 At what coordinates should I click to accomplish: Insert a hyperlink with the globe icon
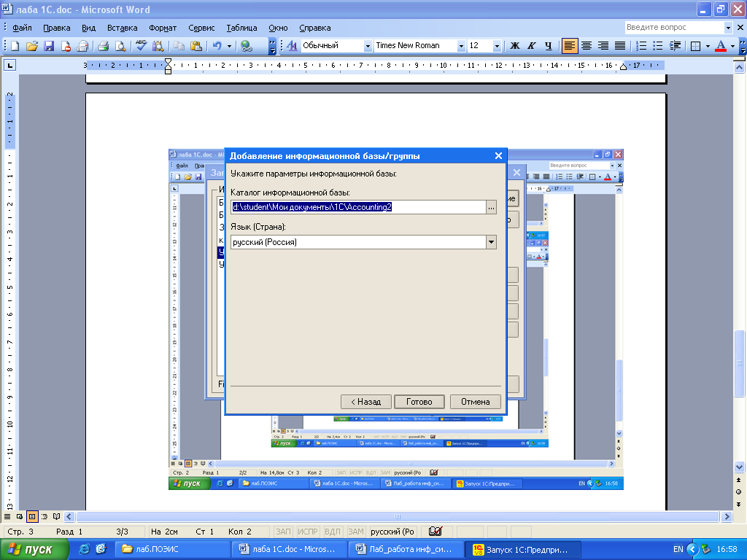[x=247, y=46]
